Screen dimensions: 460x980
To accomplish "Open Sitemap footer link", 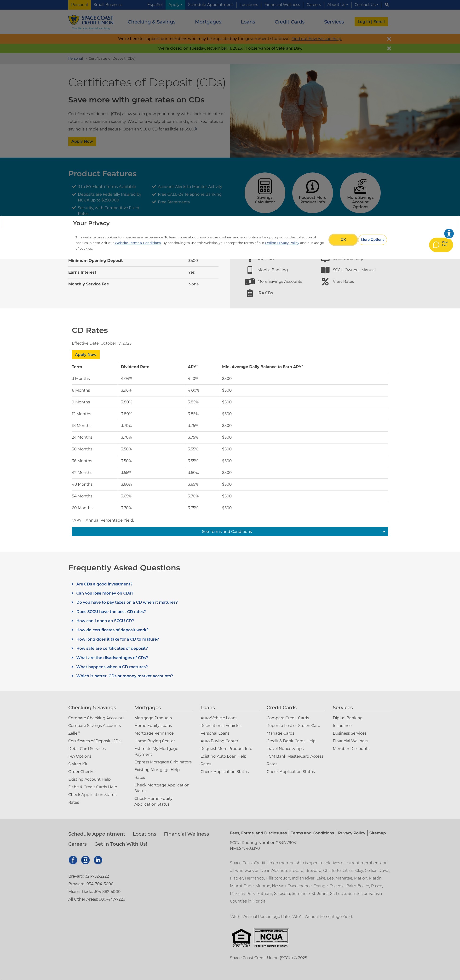I will (377, 833).
